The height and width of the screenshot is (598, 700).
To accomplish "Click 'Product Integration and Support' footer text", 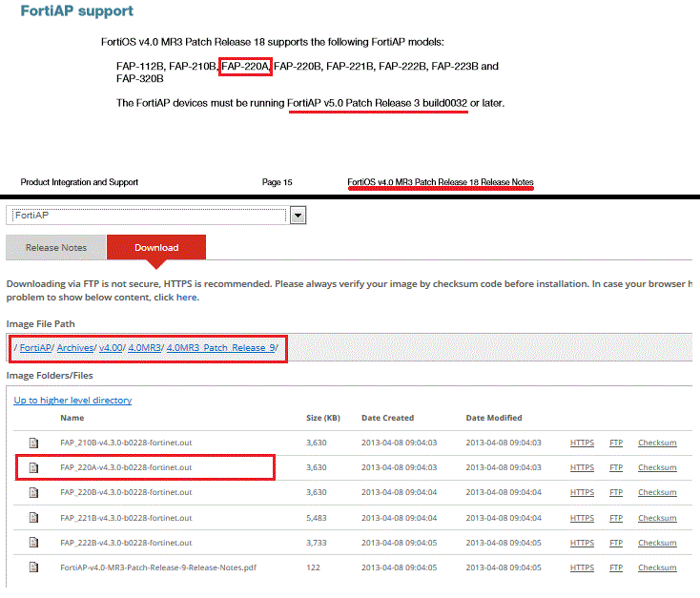I will click(x=79, y=182).
